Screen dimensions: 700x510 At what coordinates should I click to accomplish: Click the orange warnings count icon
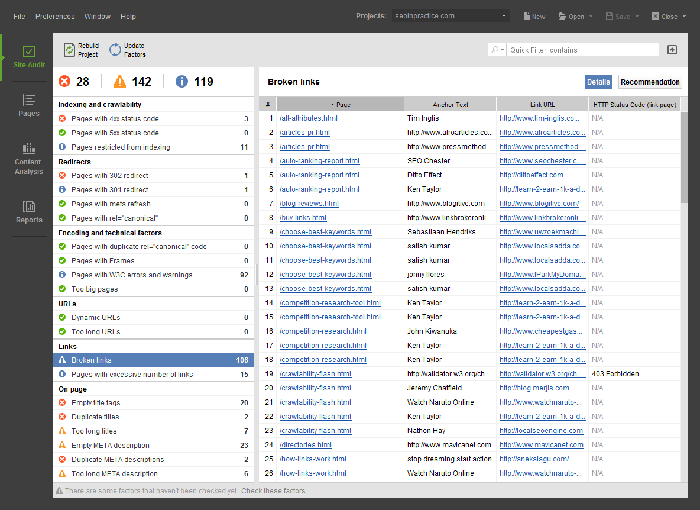point(120,82)
